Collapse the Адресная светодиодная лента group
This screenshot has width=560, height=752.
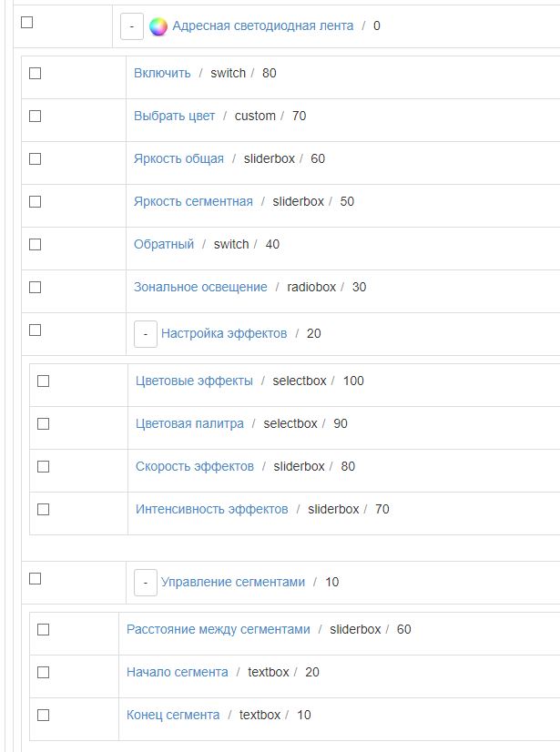[132, 26]
